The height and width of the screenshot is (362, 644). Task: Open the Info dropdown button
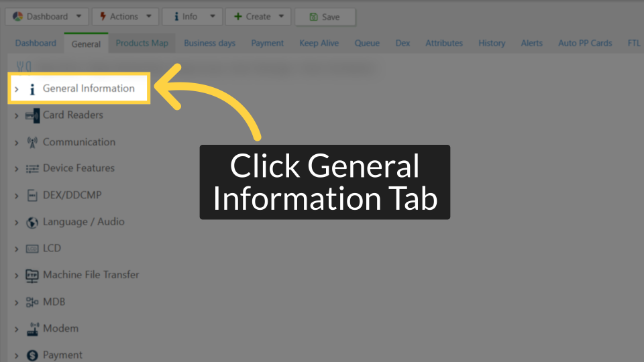(x=192, y=17)
